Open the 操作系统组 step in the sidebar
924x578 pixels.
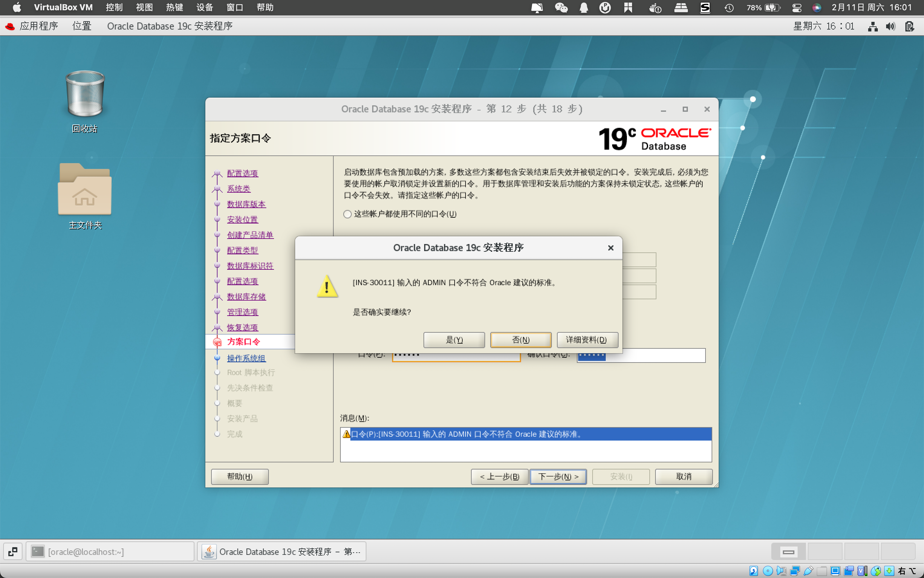[x=246, y=358]
